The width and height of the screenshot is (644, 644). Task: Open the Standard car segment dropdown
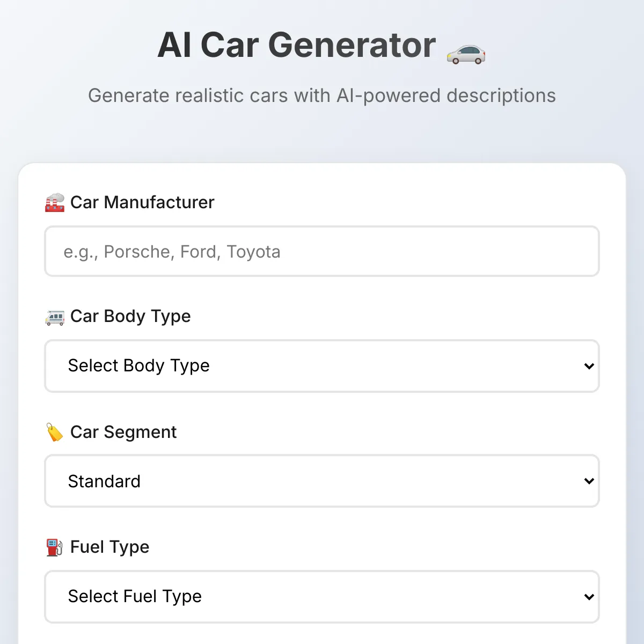click(x=322, y=481)
